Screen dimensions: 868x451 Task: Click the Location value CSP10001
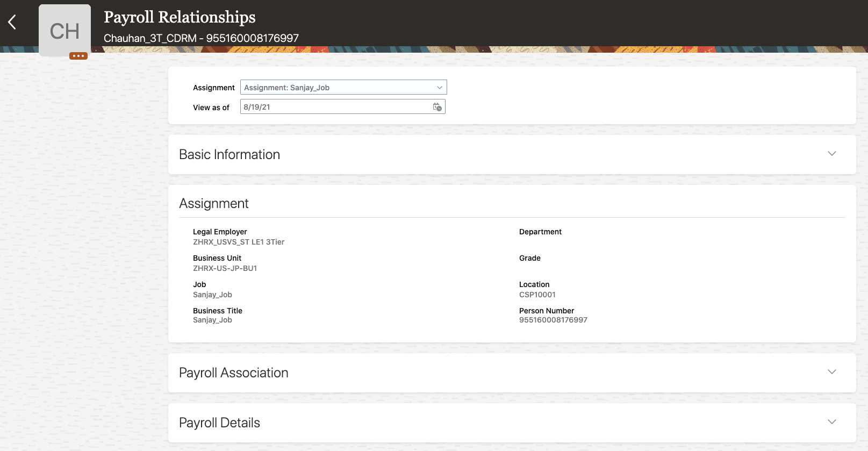(537, 295)
